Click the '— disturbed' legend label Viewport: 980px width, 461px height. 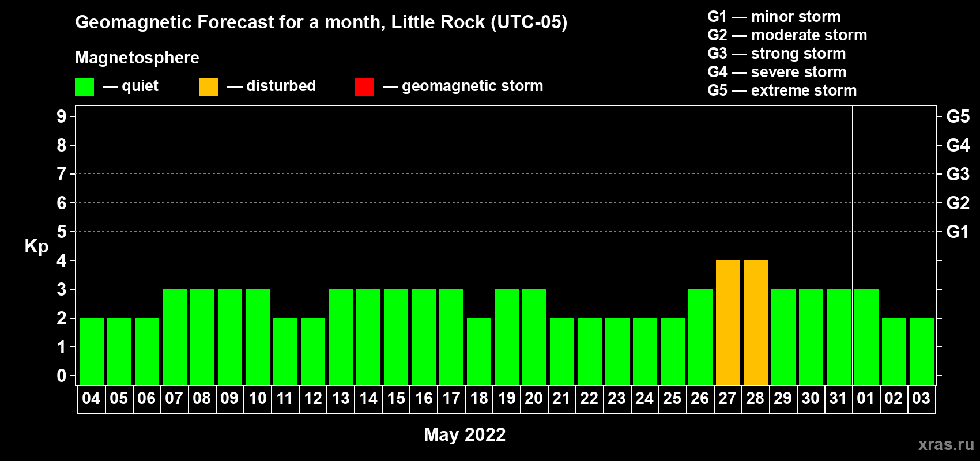coord(272,86)
